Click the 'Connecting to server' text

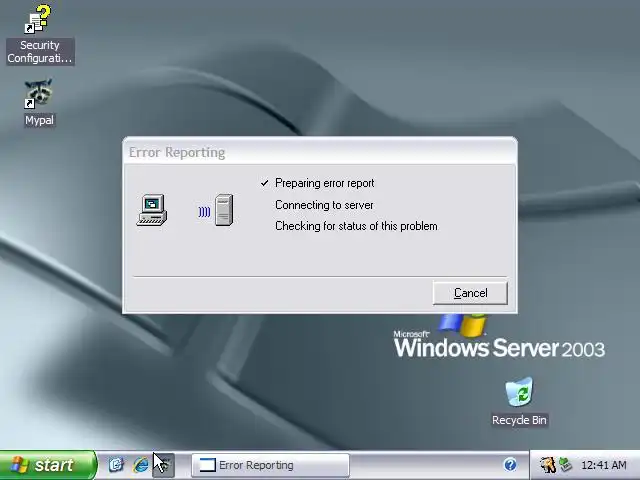[324, 205]
